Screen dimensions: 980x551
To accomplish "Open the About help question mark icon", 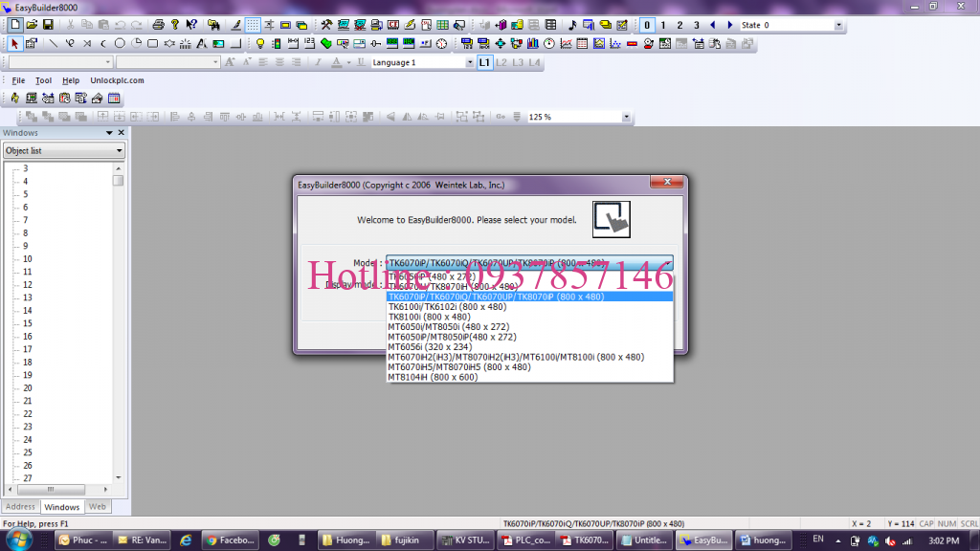I will click(175, 25).
